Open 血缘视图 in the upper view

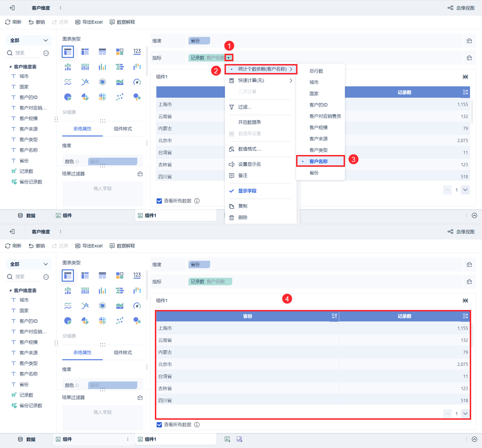coord(461,8)
